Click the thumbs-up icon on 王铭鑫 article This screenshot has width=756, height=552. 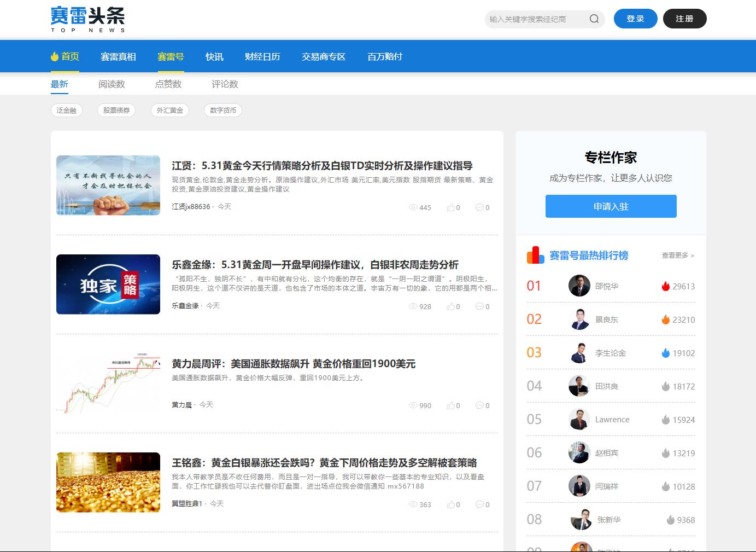[451, 504]
